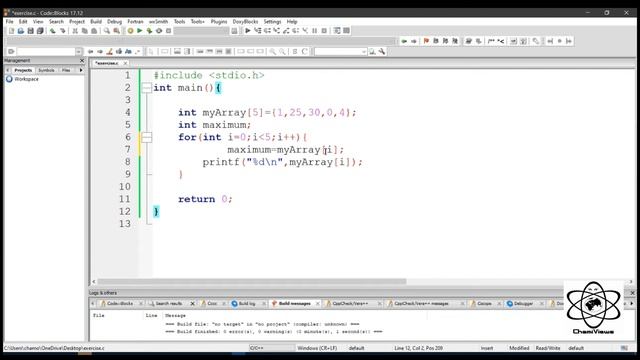Open the Debug menu
Image resolution: width=640 pixels, height=360 pixels.
tap(115, 21)
